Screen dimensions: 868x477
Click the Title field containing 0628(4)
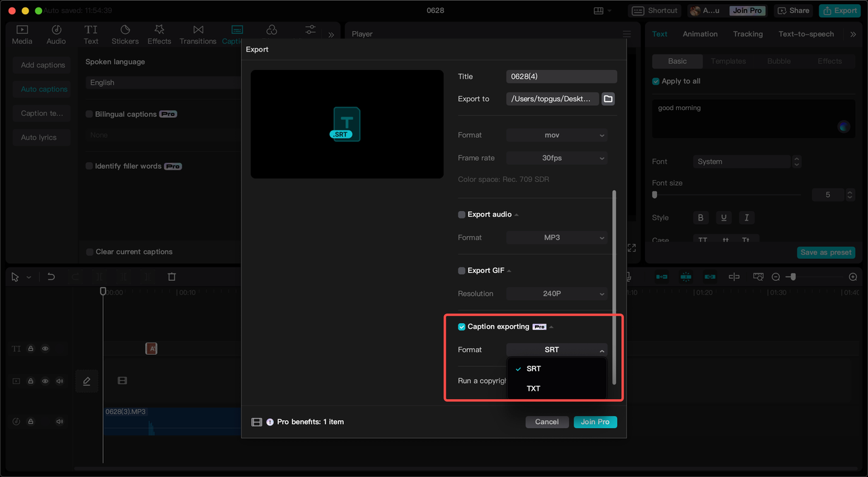coord(561,77)
